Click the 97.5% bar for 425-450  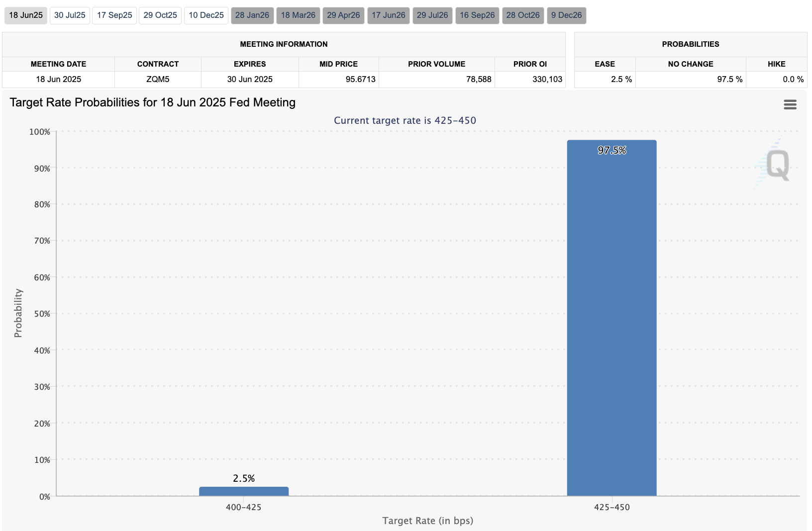[611, 318]
